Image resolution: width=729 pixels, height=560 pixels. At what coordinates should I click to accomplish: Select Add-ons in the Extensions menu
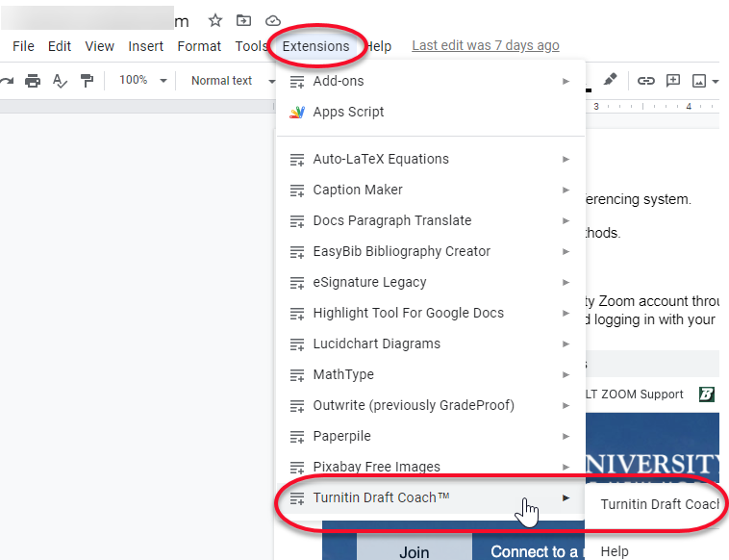[431, 81]
